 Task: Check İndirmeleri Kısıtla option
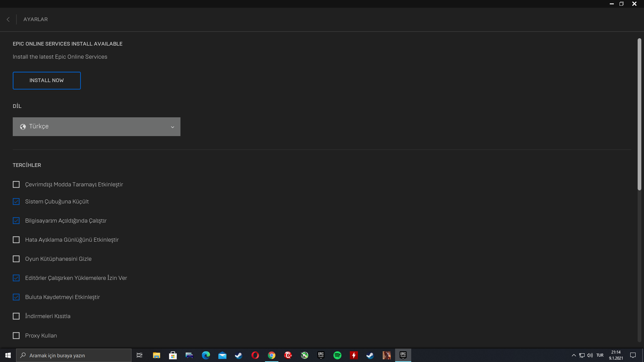click(x=16, y=316)
